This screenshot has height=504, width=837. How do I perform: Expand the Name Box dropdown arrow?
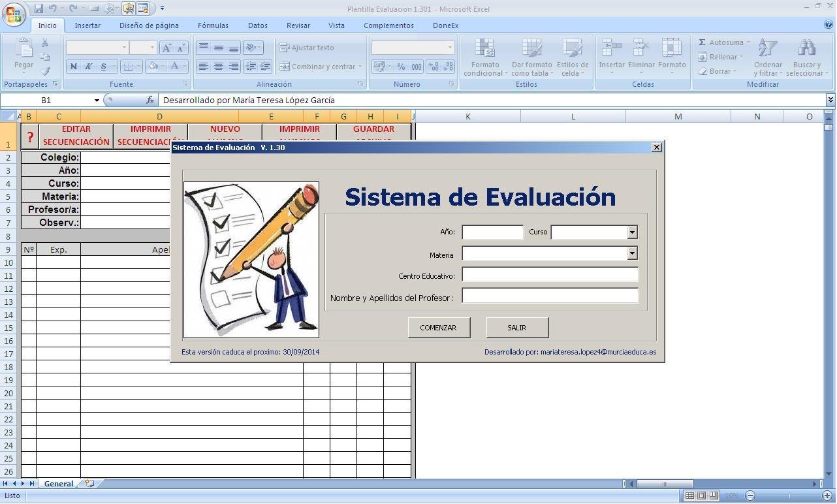[x=97, y=101]
